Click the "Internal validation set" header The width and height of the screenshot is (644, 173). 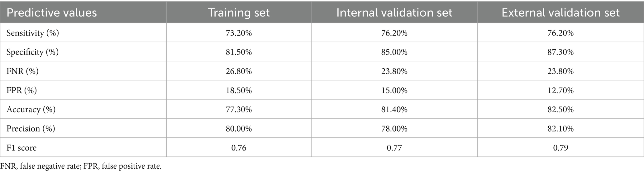tap(394, 13)
